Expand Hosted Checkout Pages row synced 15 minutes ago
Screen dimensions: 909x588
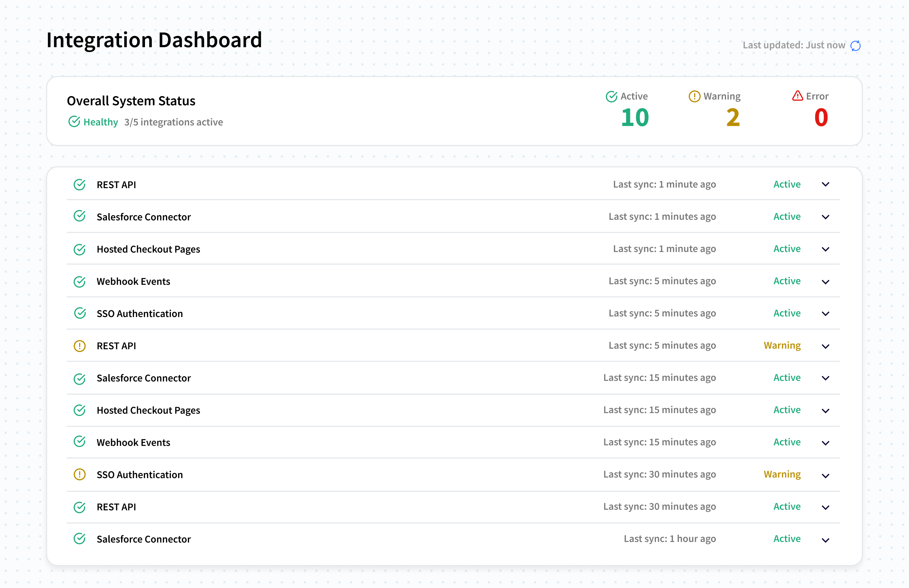click(x=825, y=411)
